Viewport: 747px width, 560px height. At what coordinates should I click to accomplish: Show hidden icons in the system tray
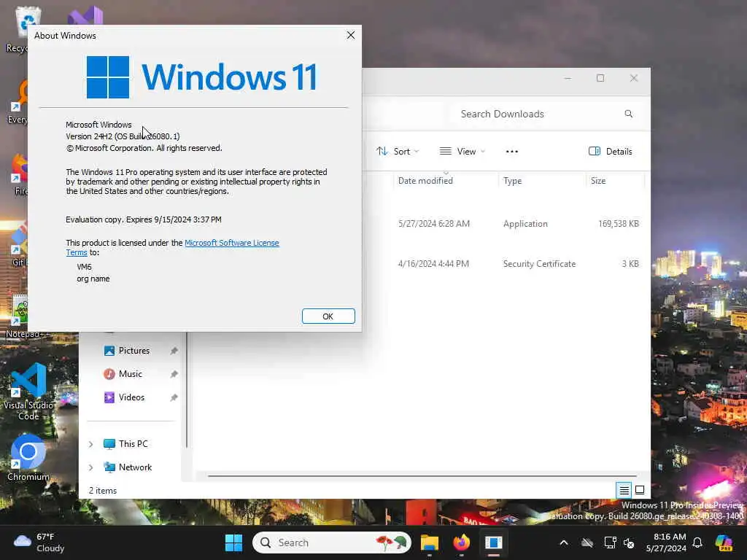(x=564, y=542)
